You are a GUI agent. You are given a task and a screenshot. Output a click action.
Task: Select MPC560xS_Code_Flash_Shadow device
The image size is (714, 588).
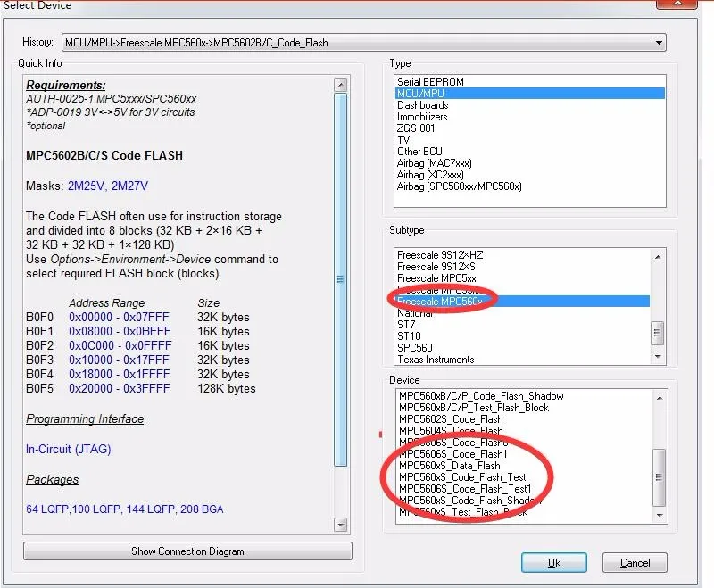[x=525, y=501]
